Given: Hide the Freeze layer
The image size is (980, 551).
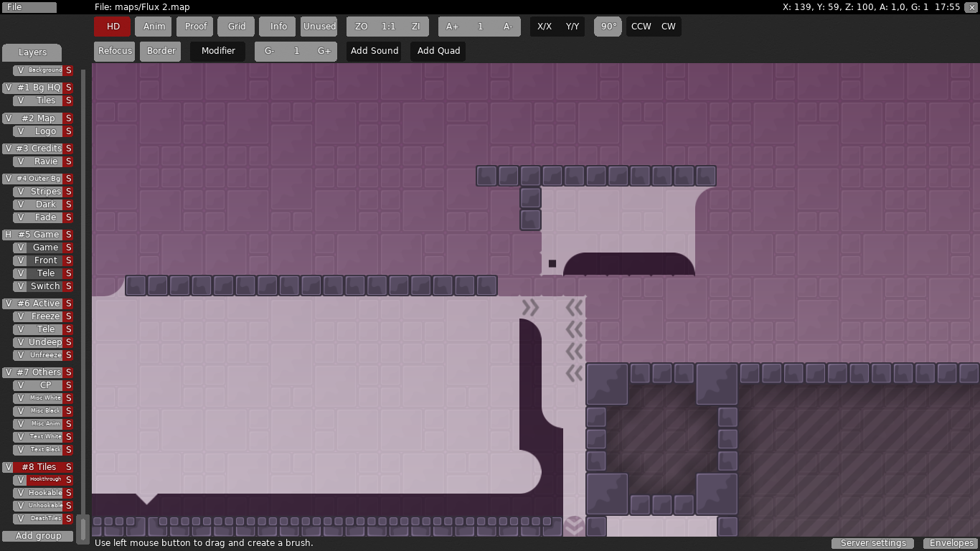Looking at the screenshot, I should (x=20, y=316).
